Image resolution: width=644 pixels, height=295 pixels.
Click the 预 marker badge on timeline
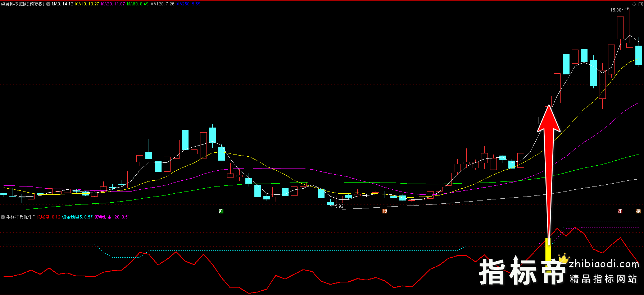pos(385,211)
